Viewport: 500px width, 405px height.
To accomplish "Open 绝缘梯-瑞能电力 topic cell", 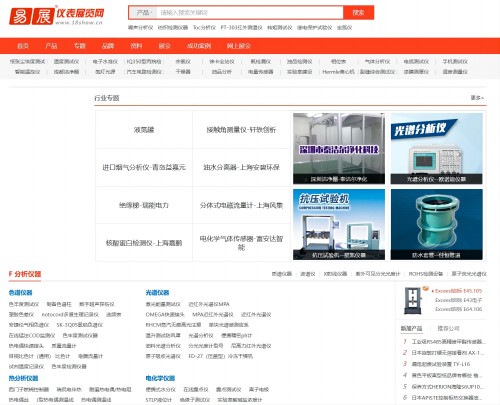I will pos(144,205).
